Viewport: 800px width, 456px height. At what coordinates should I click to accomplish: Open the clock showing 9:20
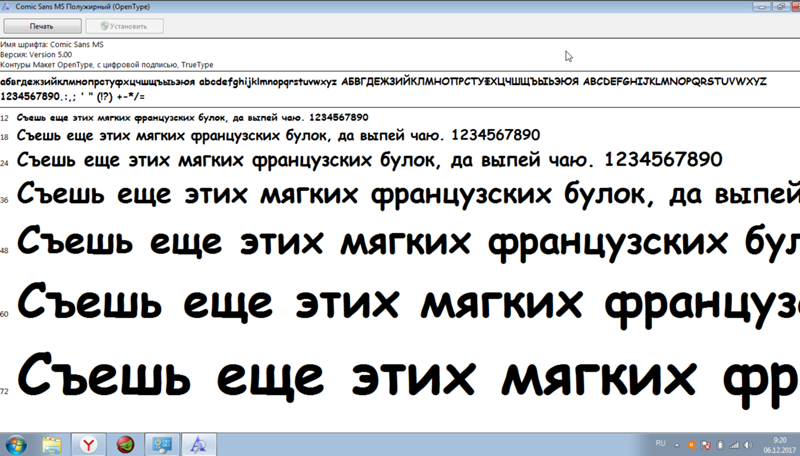tap(780, 445)
